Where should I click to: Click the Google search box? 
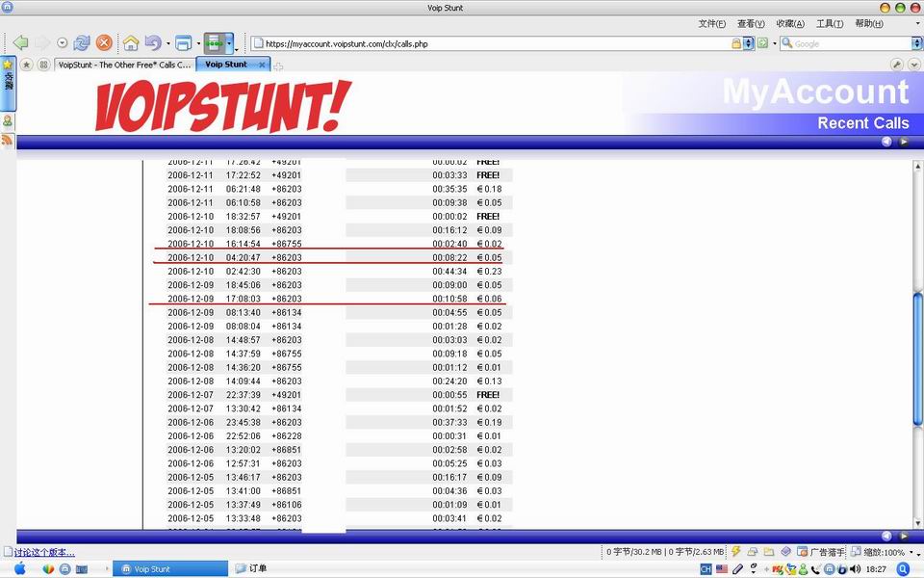pos(852,43)
